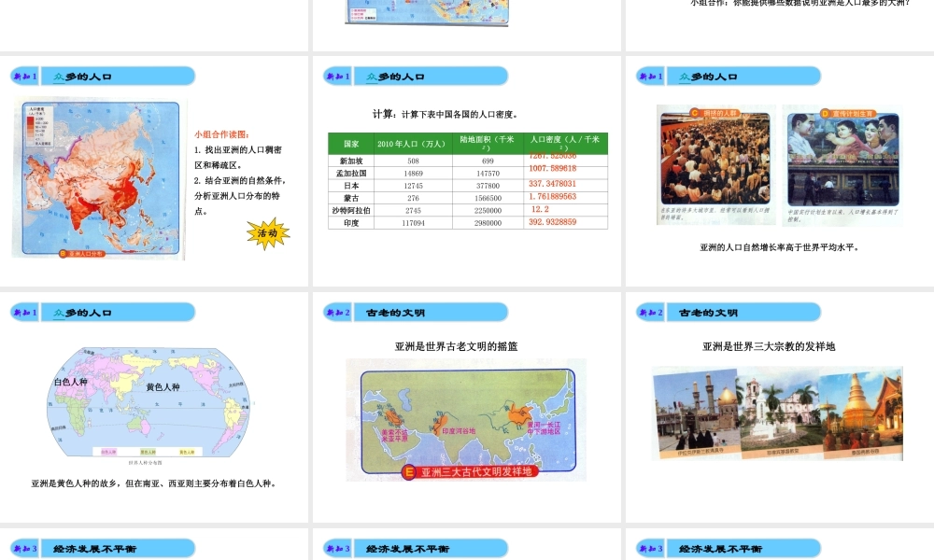Click 众多的人口 header on Asia map slide
The width and height of the screenshot is (934, 560).
(x=82, y=77)
